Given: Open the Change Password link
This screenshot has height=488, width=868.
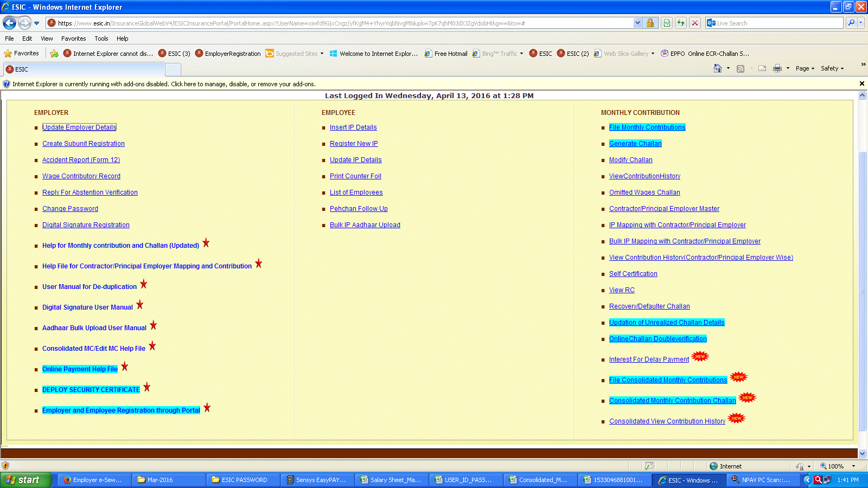Looking at the screenshot, I should (70, 209).
